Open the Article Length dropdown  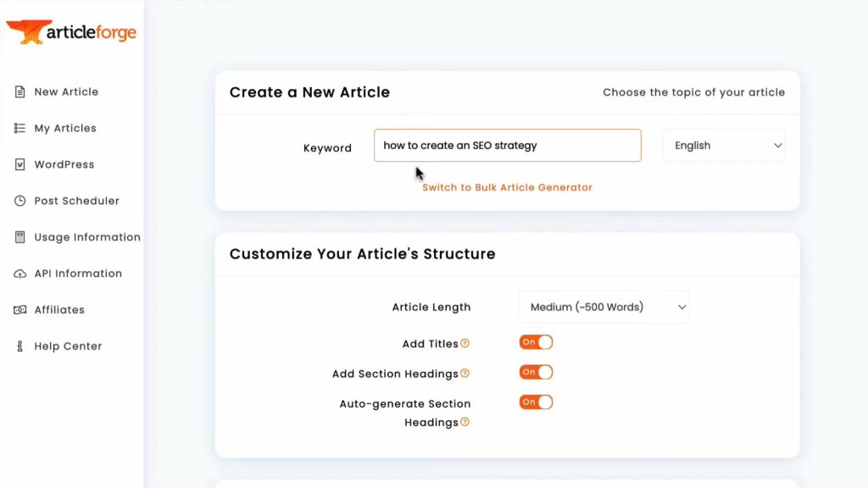tap(603, 307)
